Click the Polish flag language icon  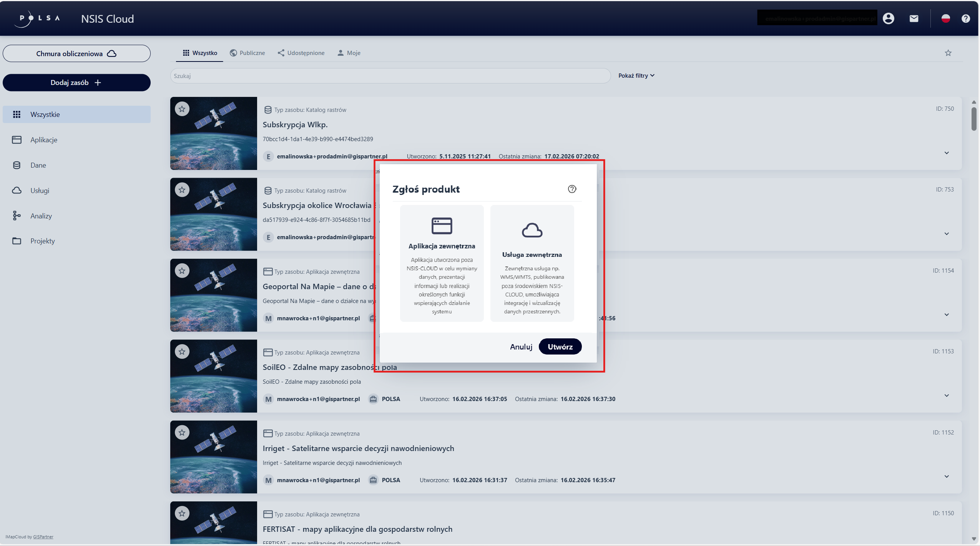coord(945,18)
